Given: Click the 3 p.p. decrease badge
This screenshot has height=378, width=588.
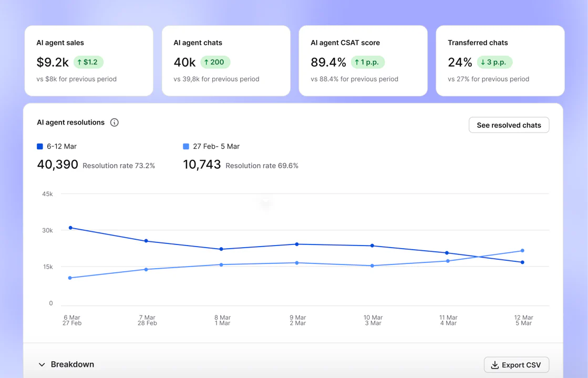Looking at the screenshot, I should [x=494, y=62].
